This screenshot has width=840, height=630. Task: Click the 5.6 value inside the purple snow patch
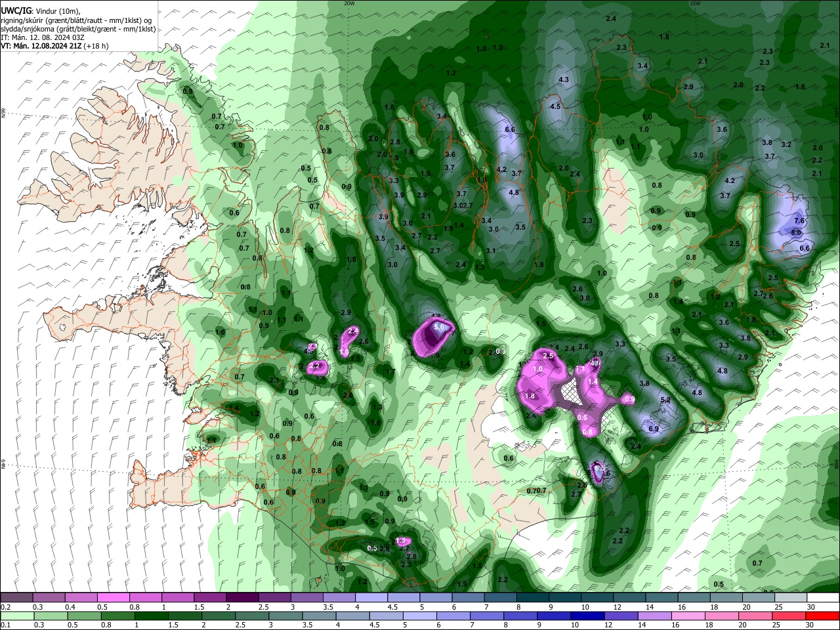440,327
